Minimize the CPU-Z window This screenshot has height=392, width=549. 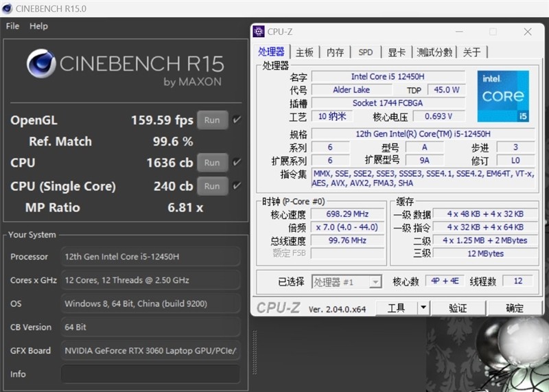(x=459, y=32)
